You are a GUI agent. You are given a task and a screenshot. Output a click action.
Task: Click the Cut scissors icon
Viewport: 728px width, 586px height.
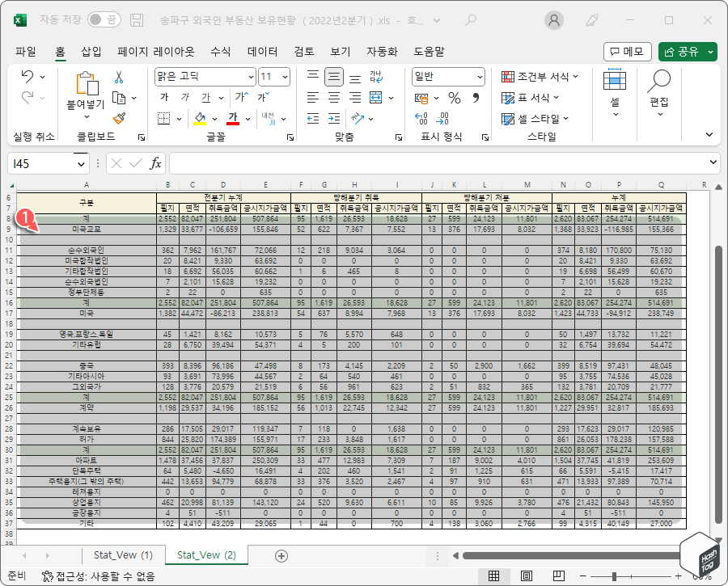coord(119,77)
